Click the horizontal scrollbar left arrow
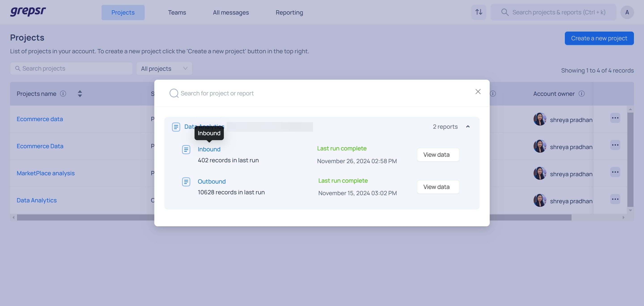Image resolution: width=644 pixels, height=306 pixels. (13, 217)
